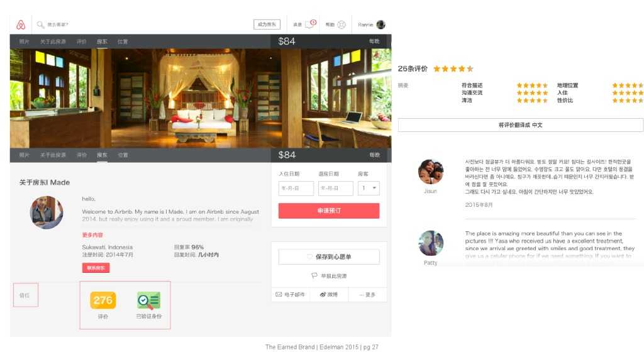644x362 pixels.
Task: Save listing with 保存到心愿单 button
Action: click(329, 256)
